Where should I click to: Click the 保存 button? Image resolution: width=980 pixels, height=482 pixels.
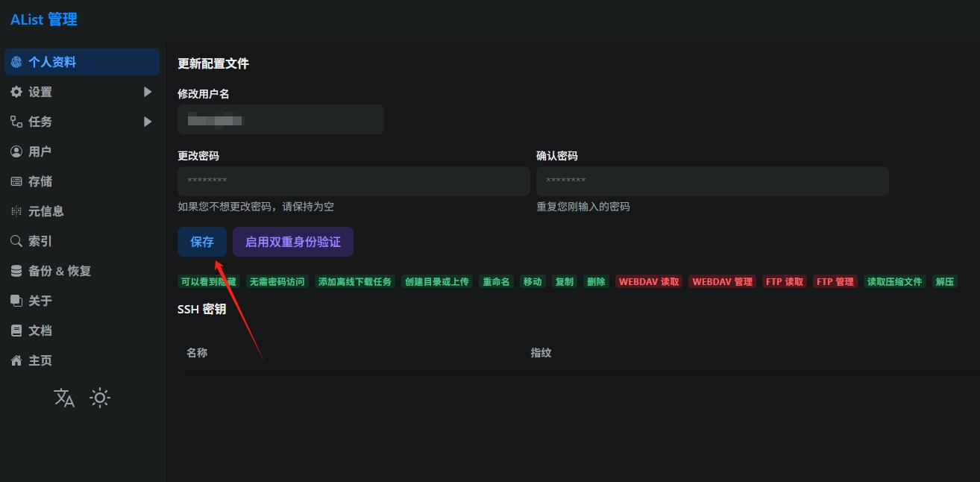tap(202, 242)
